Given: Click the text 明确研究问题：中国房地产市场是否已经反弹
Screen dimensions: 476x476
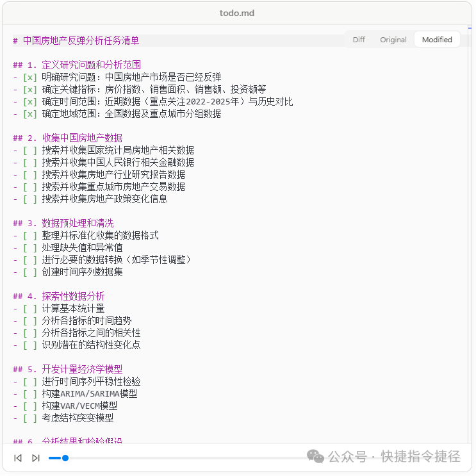Looking at the screenshot, I should 131,78.
